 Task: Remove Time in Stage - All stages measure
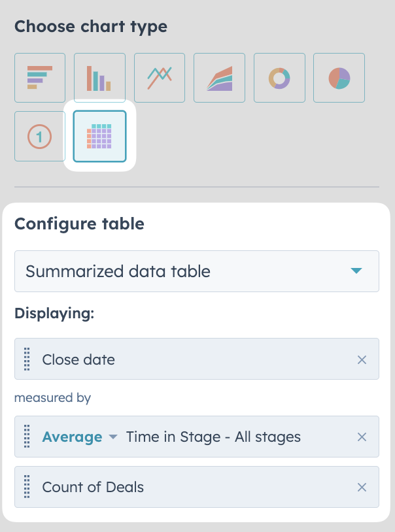pyautogui.click(x=362, y=437)
